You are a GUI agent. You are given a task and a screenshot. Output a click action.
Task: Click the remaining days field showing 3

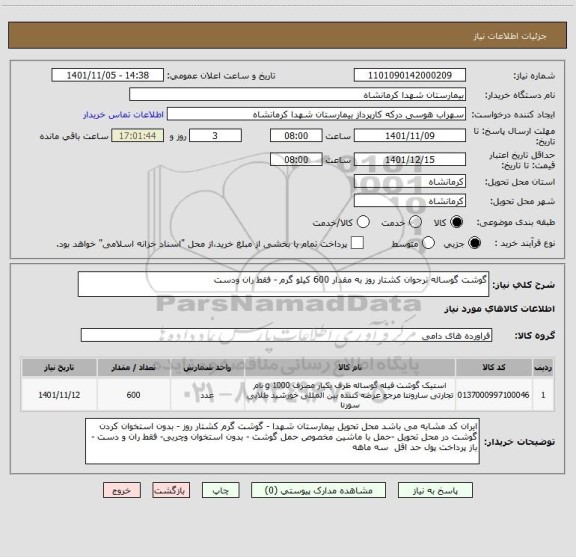(215, 136)
